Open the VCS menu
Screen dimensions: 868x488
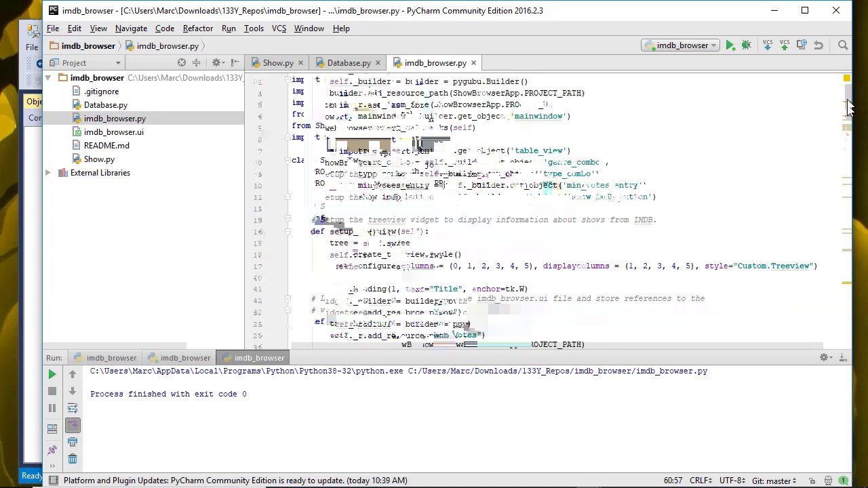pos(279,28)
